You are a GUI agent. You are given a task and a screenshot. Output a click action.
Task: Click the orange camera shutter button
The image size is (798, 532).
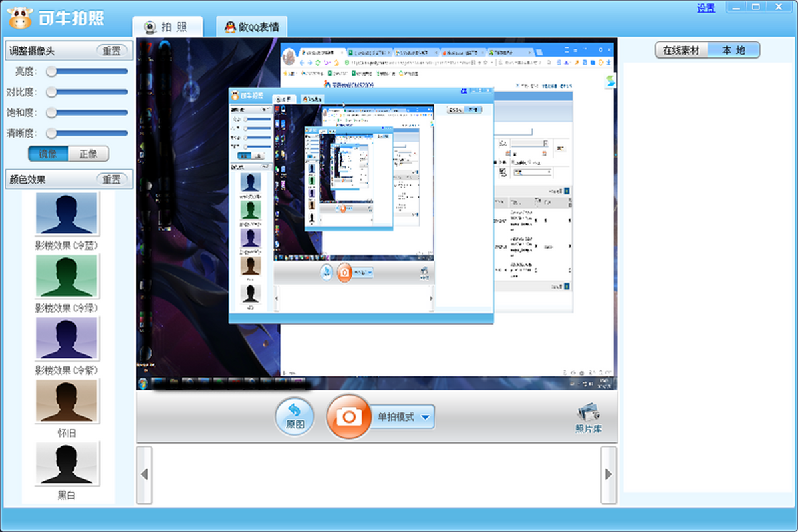point(349,417)
